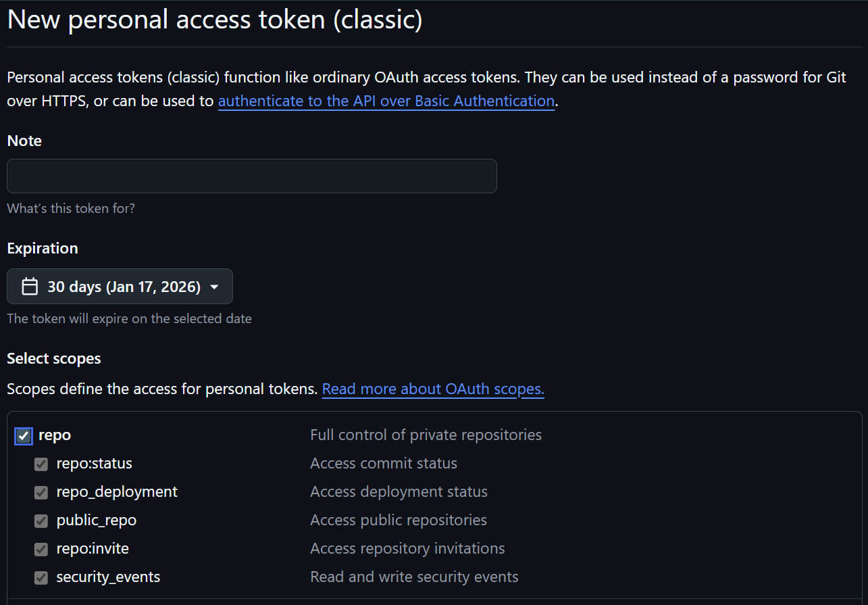Screen dimensions: 868x605
Task: Click the "30 days (Jan 17, 2026)" button
Action: pyautogui.click(x=120, y=286)
